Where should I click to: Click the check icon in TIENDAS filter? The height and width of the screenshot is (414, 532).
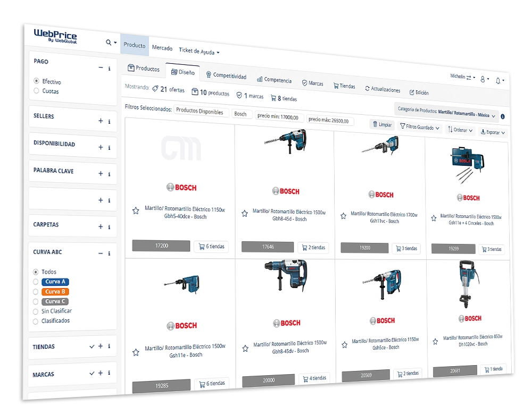[92, 347]
